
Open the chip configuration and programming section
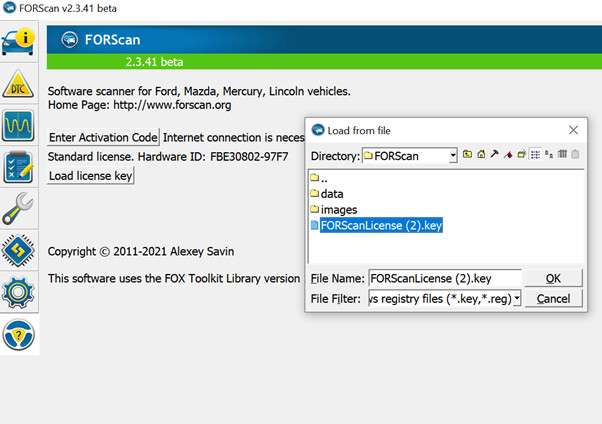(x=19, y=250)
